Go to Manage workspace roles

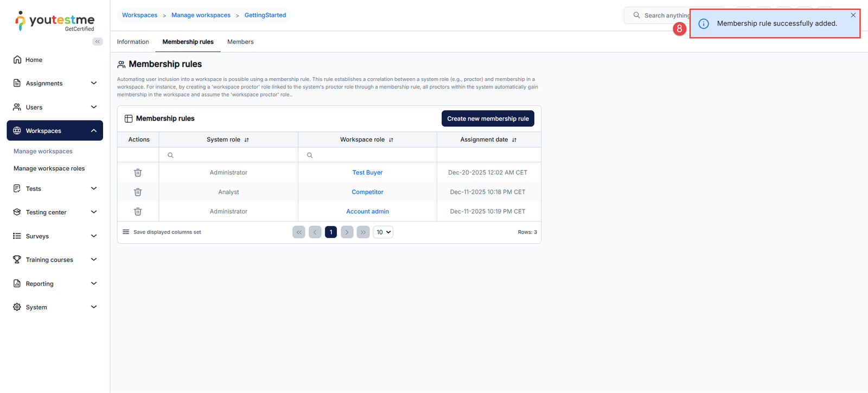click(49, 169)
